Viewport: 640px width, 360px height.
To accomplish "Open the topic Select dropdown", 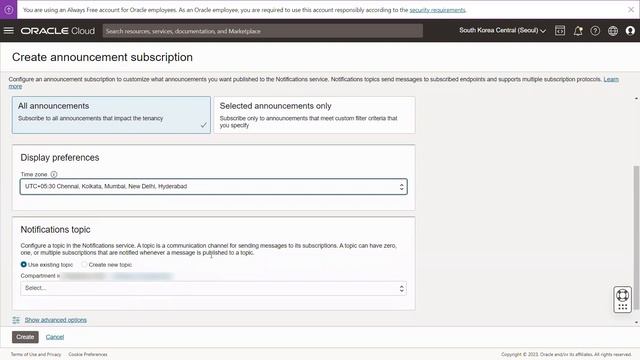I will click(213, 288).
